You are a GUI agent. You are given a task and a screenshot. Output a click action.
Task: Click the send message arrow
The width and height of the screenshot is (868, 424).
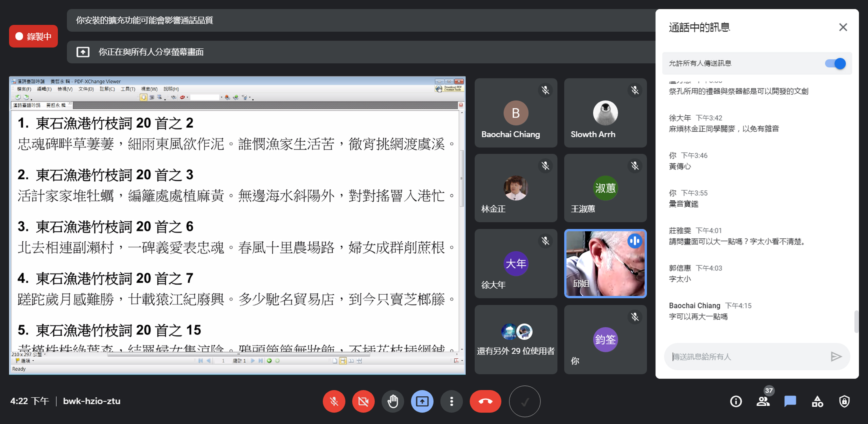836,357
